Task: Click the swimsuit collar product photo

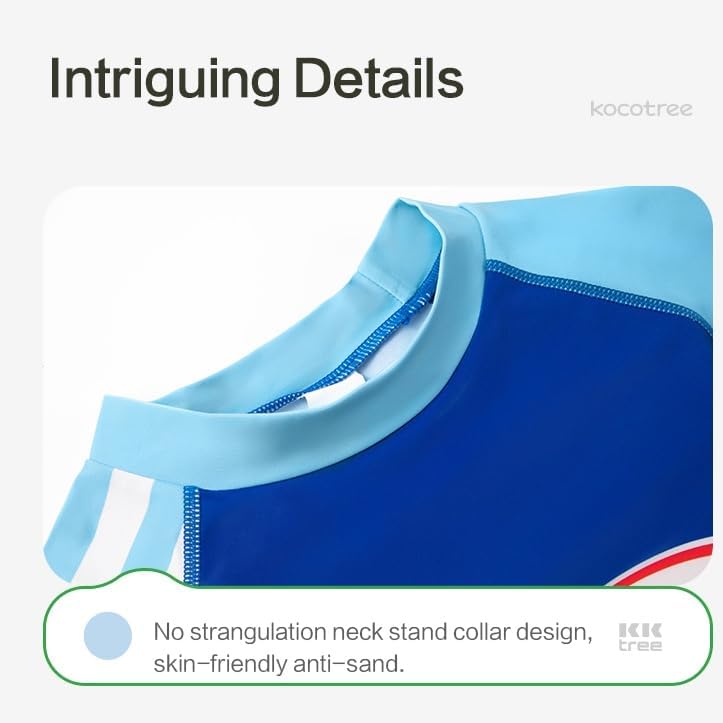Action: click(378, 385)
